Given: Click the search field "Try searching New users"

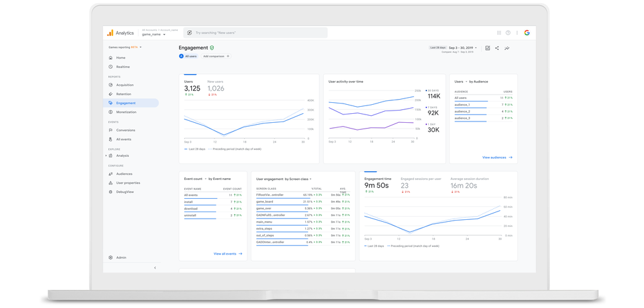Looking at the screenshot, I should click(255, 33).
